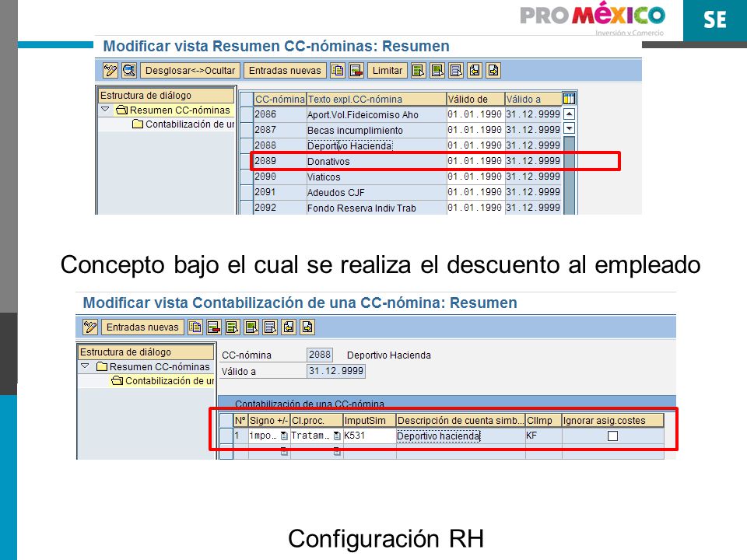The height and width of the screenshot is (560, 747).
Task: Collapse Resumen CC-nóminas node in top dialog structure
Action: pos(105,110)
